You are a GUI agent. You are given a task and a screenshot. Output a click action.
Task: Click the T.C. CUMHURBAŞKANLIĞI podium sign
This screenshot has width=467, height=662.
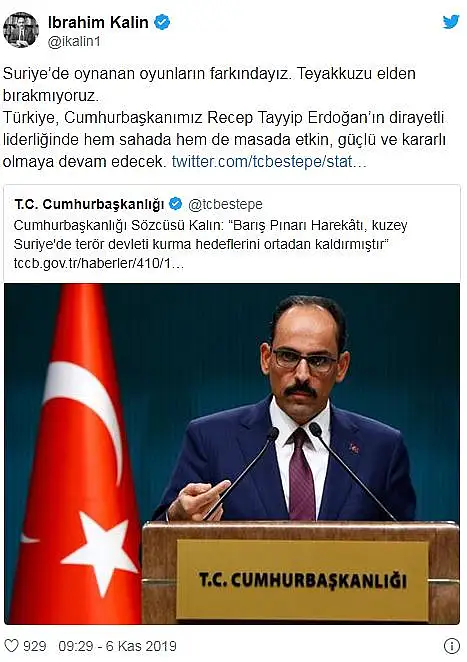click(x=302, y=580)
